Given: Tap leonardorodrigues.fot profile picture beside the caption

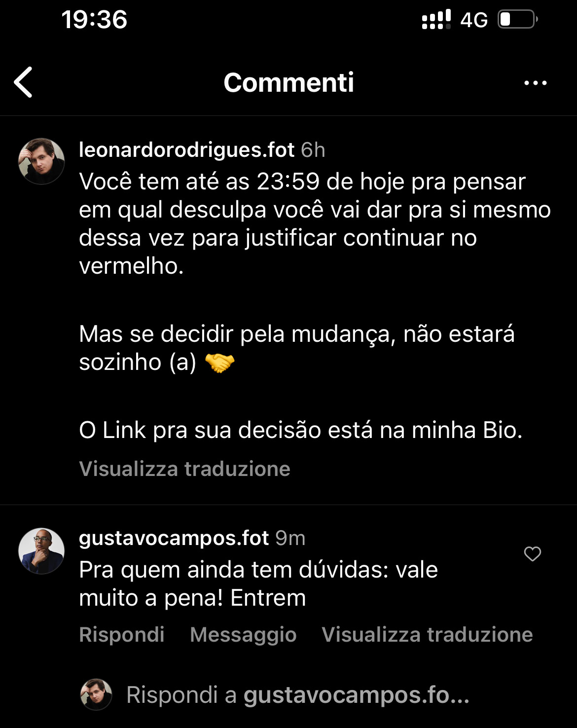Looking at the screenshot, I should click(41, 161).
